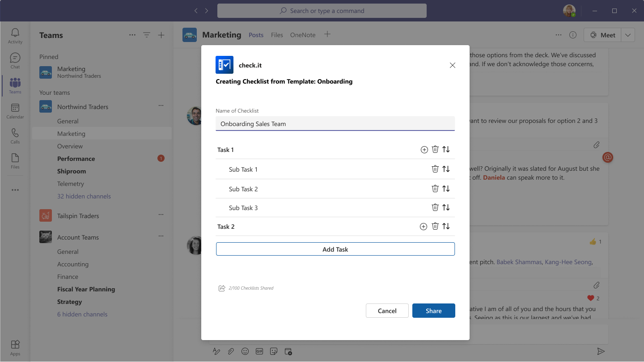The width and height of the screenshot is (644, 362).
Task: Open channel info icon in header
Action: [572, 35]
